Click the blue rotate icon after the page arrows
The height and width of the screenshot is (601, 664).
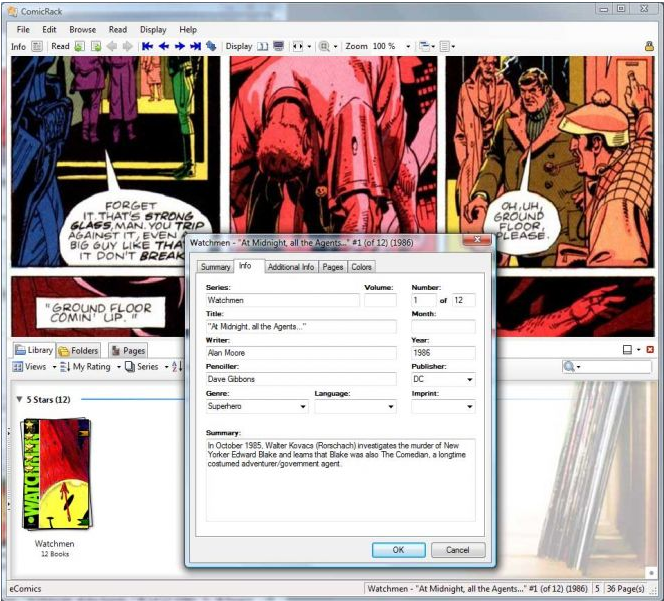pos(211,46)
